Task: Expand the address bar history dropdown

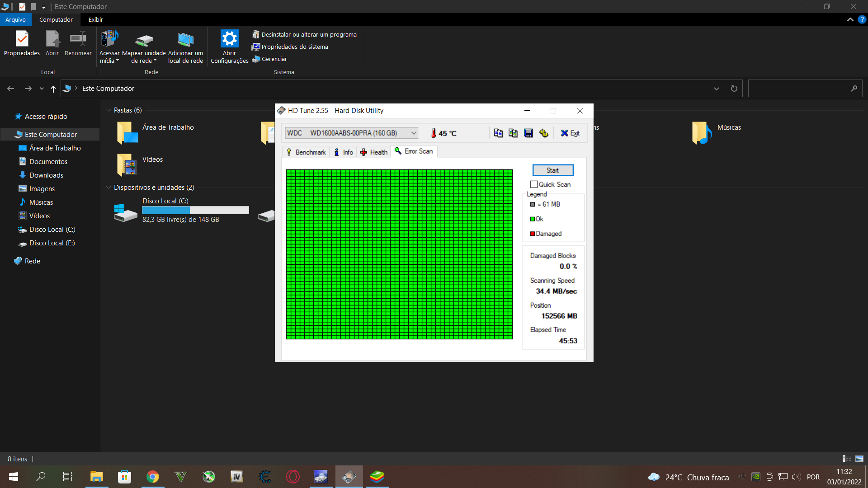Action: click(716, 89)
